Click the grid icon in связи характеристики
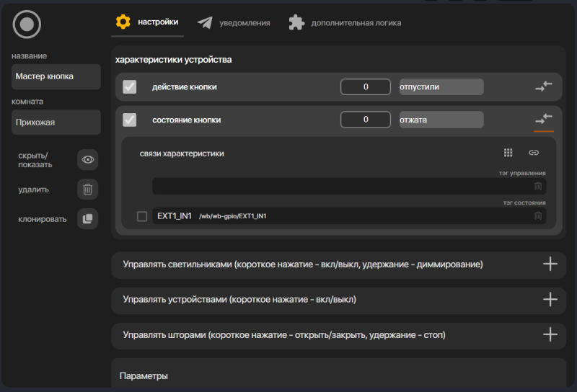This screenshot has height=392, width=577. tap(508, 153)
